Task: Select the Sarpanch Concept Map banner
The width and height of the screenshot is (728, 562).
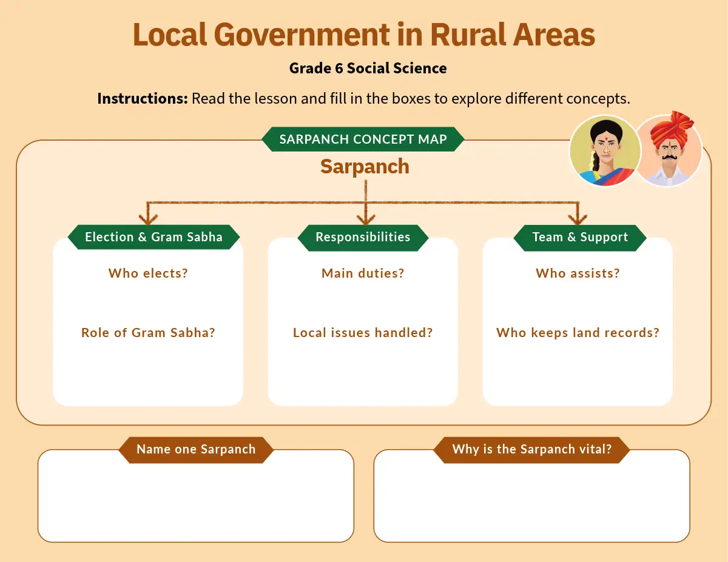Action: (363, 139)
